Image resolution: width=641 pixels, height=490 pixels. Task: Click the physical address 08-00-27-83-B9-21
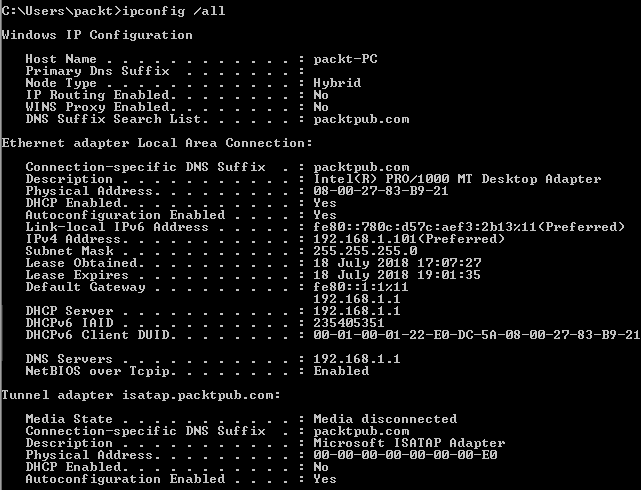pyautogui.click(x=381, y=191)
